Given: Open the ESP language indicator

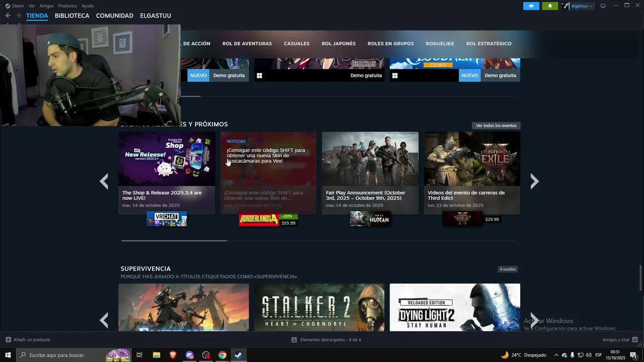Looking at the screenshot, I should pos(598,355).
